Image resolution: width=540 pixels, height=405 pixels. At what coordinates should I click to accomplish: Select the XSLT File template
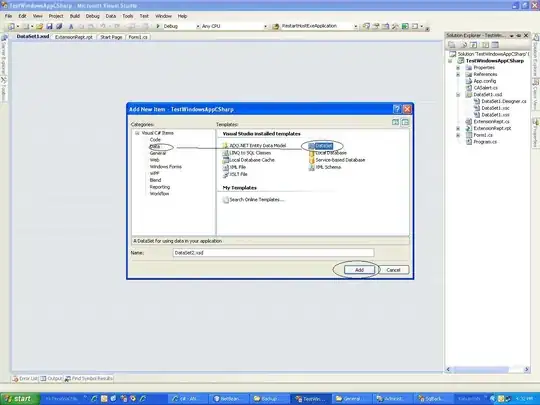[235, 174]
